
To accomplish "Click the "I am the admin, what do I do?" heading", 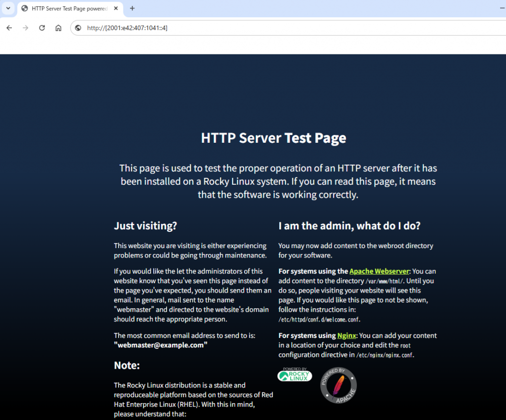I will pos(349,226).
